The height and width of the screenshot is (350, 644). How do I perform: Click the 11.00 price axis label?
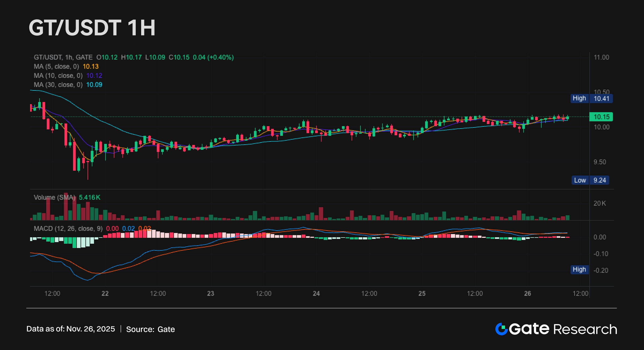pyautogui.click(x=601, y=57)
